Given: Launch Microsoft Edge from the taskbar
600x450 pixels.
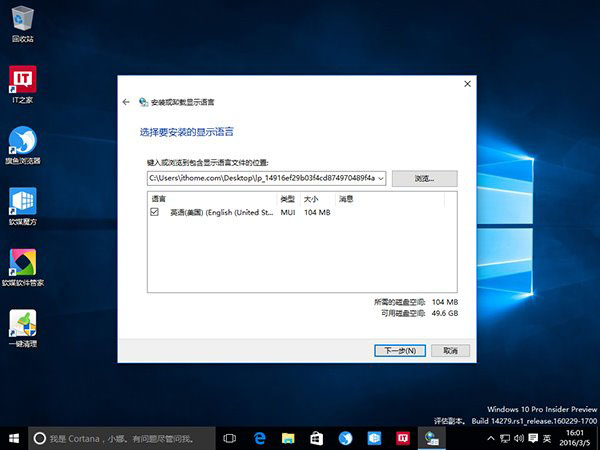Looking at the screenshot, I should point(259,439).
